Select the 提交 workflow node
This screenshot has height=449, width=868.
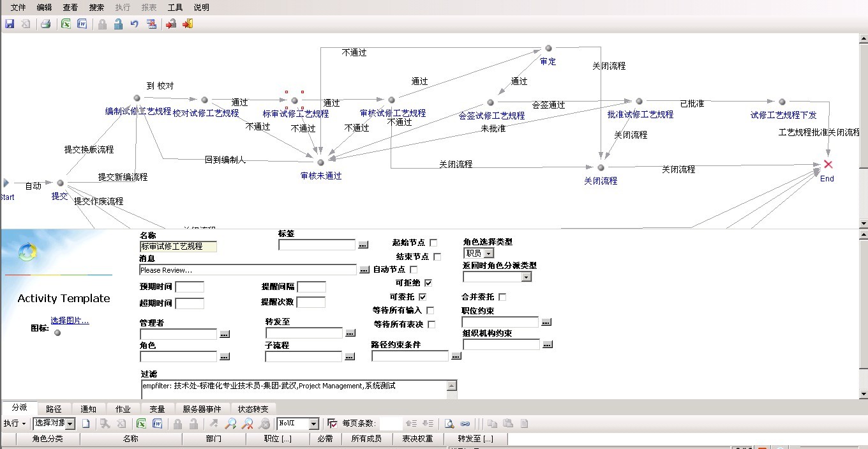coord(61,183)
